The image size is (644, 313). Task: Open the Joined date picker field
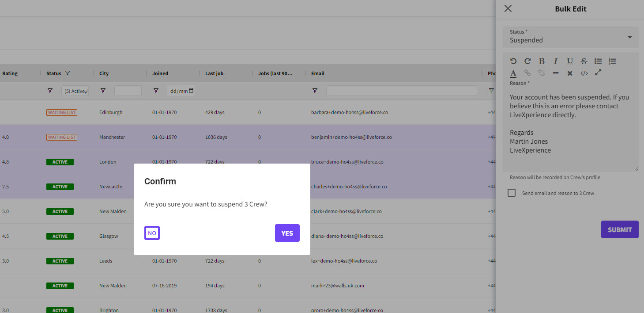pos(181,91)
